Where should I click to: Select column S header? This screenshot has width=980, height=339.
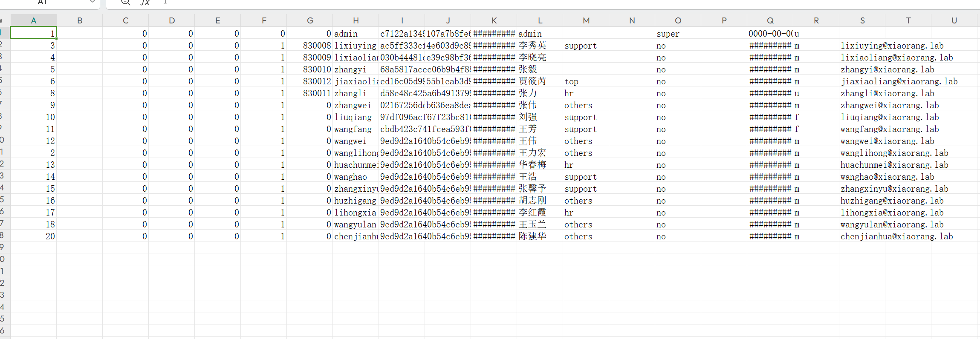click(x=862, y=20)
